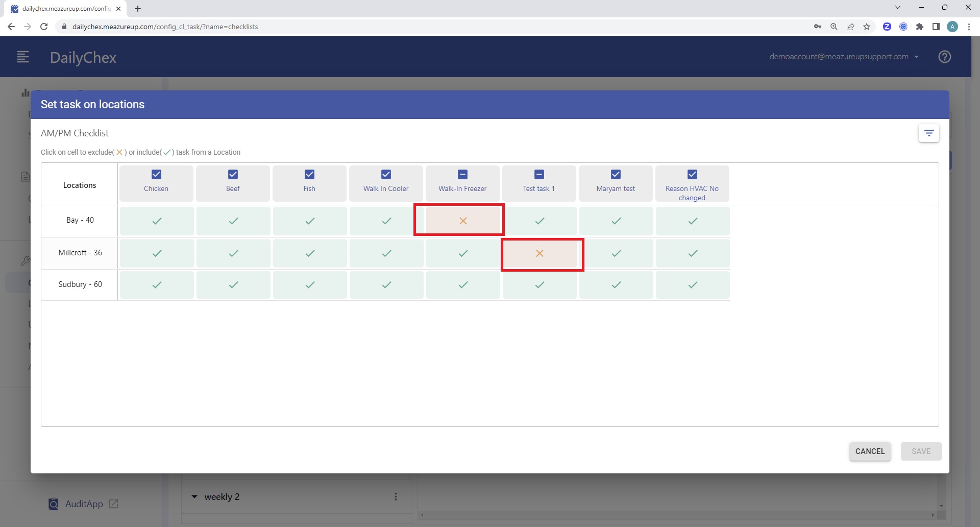Uncheck the Maryam test checkbox

(616, 174)
